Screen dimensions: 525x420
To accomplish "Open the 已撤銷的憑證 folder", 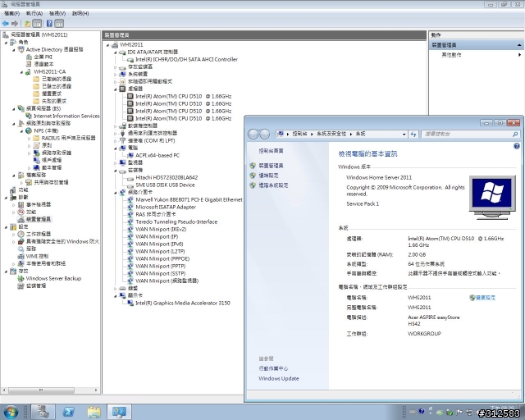I will coord(57,79).
